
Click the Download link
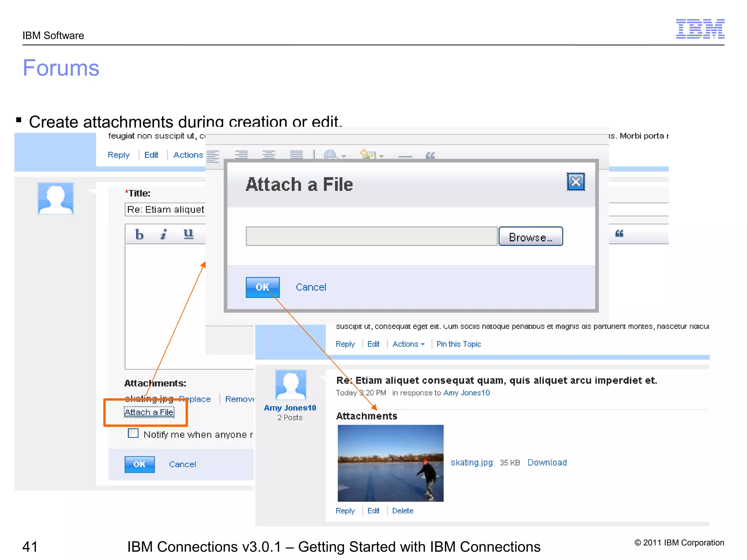(547, 463)
